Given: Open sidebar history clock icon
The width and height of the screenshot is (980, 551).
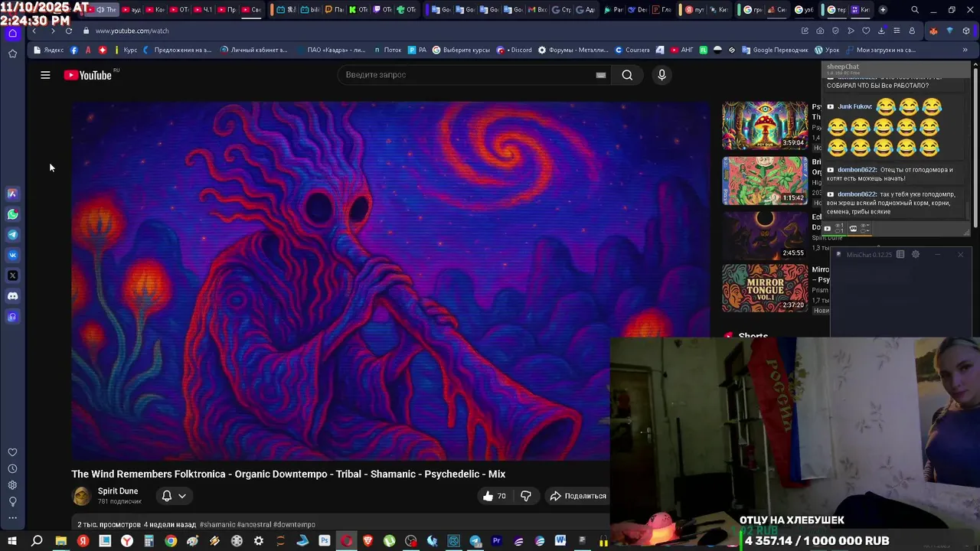Looking at the screenshot, I should click(12, 468).
